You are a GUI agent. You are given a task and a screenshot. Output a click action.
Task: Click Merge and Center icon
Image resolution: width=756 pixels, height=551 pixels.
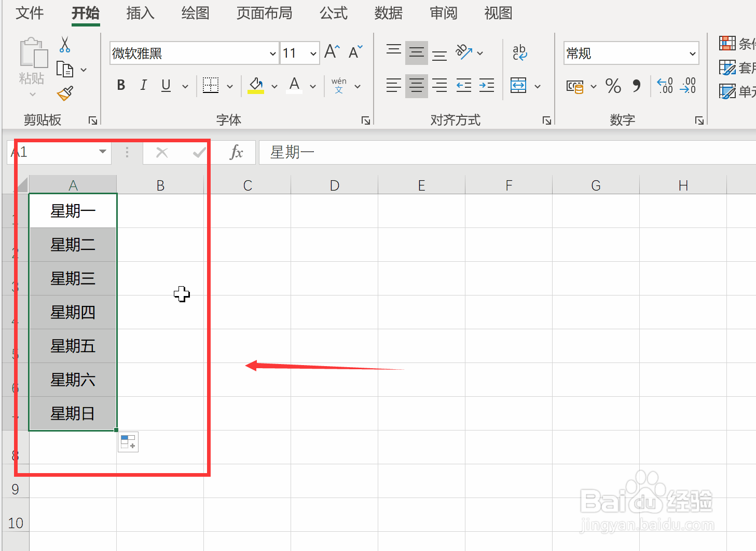(x=518, y=85)
